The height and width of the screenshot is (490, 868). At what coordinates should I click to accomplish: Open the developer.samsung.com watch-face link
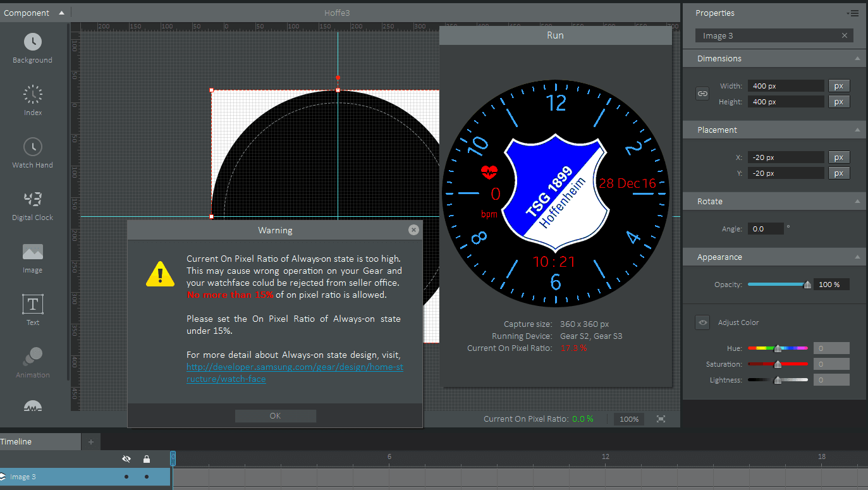pos(295,373)
